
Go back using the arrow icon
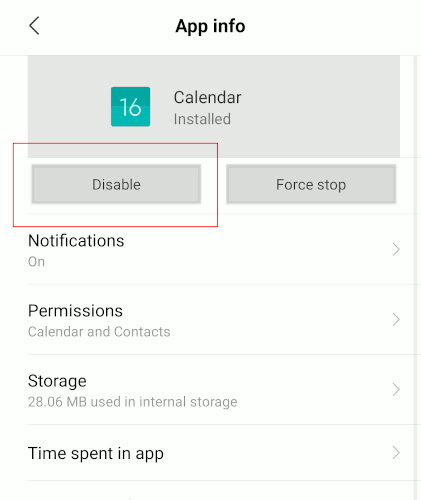34,26
